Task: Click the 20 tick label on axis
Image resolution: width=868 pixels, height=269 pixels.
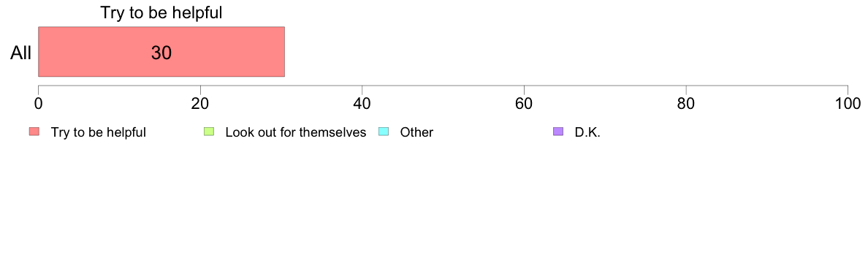Action: [x=200, y=104]
